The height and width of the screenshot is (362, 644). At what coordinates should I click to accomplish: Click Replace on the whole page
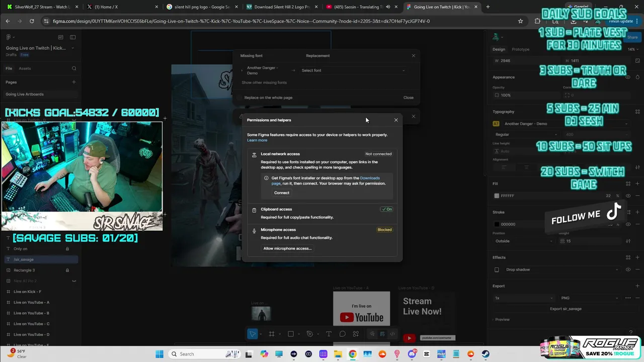(x=268, y=98)
